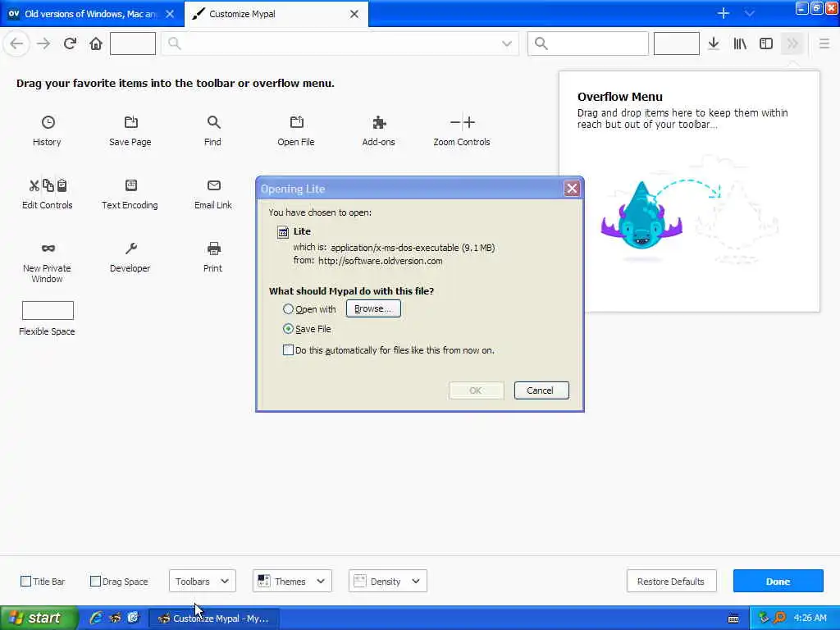Image resolution: width=840 pixels, height=630 pixels.
Task: Open a new tab with plus button
Action: point(724,13)
